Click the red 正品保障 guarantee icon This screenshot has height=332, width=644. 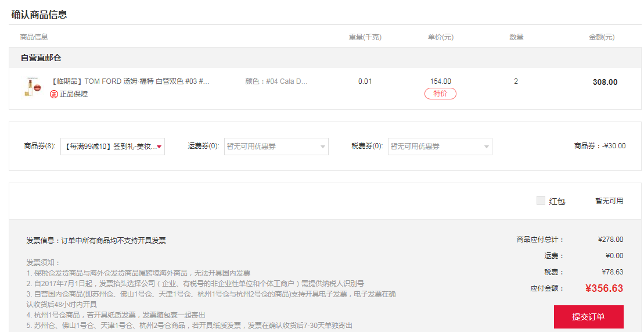[x=54, y=94]
